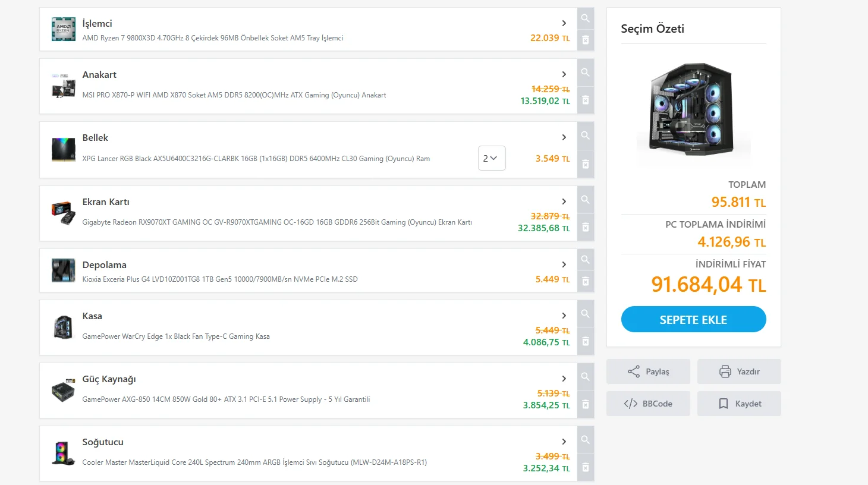Viewport: 868px width, 485px height.
Task: Open the Cooler Master cooler thumbnail
Action: coord(64,453)
